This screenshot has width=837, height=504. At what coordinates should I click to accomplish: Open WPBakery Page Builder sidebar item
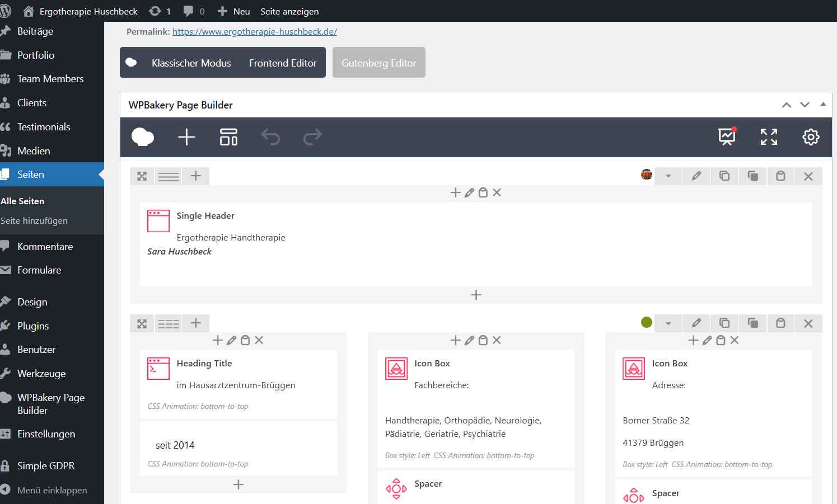tap(51, 404)
